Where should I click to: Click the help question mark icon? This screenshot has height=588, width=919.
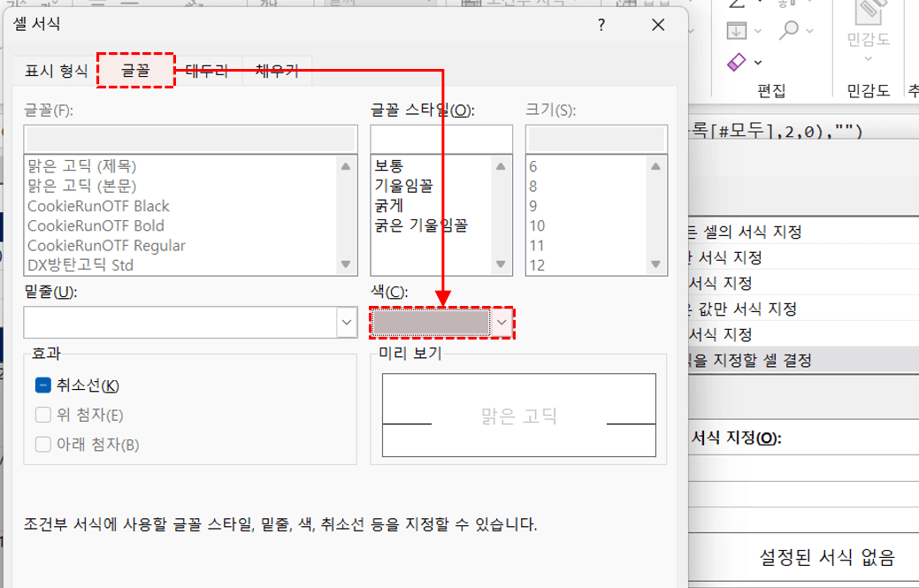click(601, 25)
